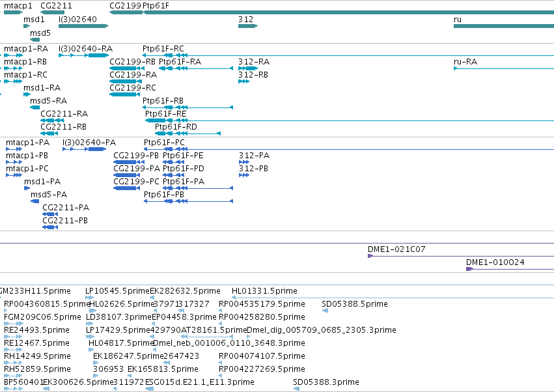This screenshot has height=392, width=554.
Task: Select transcript Ptp61F-RB
Action: 163,101
